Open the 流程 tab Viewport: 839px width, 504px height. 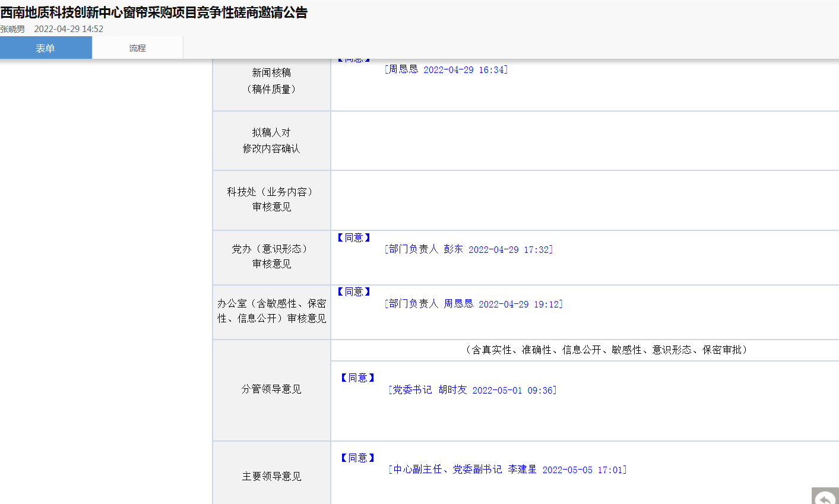point(137,48)
